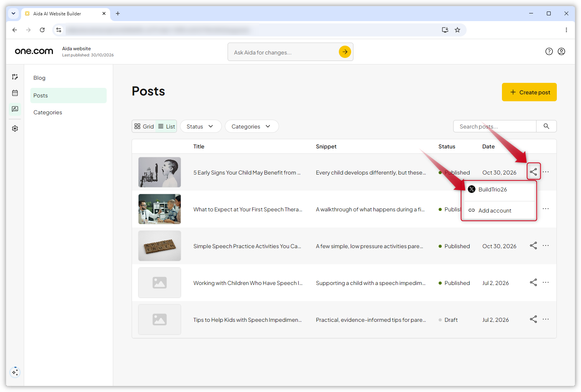Open more options for Working with Children post

pos(546,282)
